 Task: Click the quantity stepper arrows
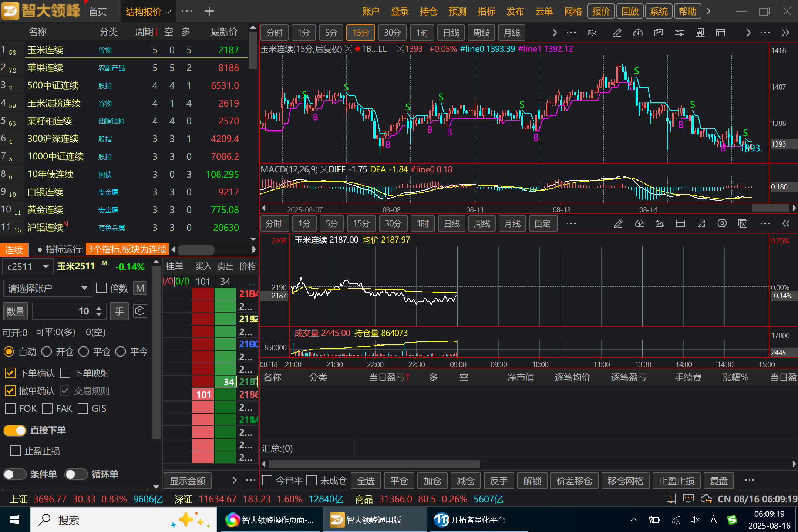[99, 311]
